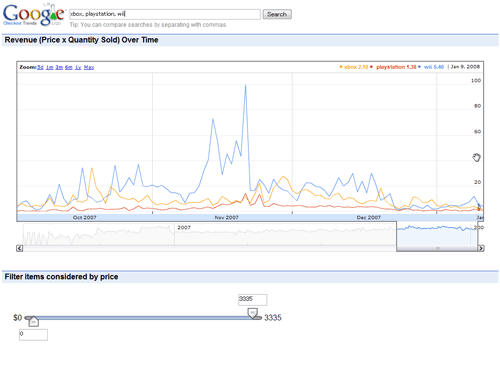Screen dimensions: 500x382
Task: Click the xbox legend entry
Action: 354,67
